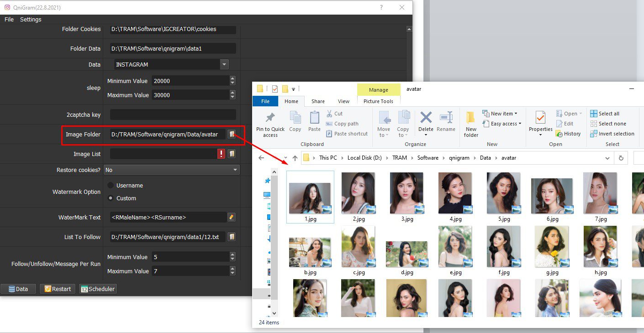
Task: Go up one folder level in Explorer
Action: (295, 158)
